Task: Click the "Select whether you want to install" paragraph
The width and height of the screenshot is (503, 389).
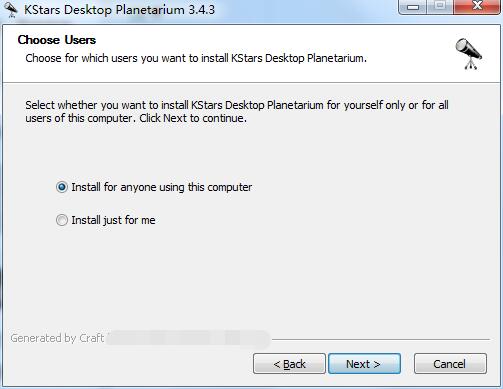Action: coord(237,112)
